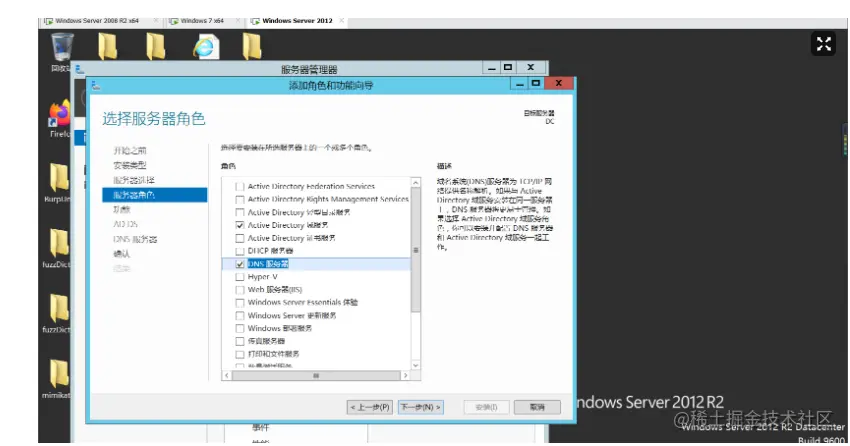Check the 传真服务器 role
Viewport: 850px width, 446px height.
(240, 341)
